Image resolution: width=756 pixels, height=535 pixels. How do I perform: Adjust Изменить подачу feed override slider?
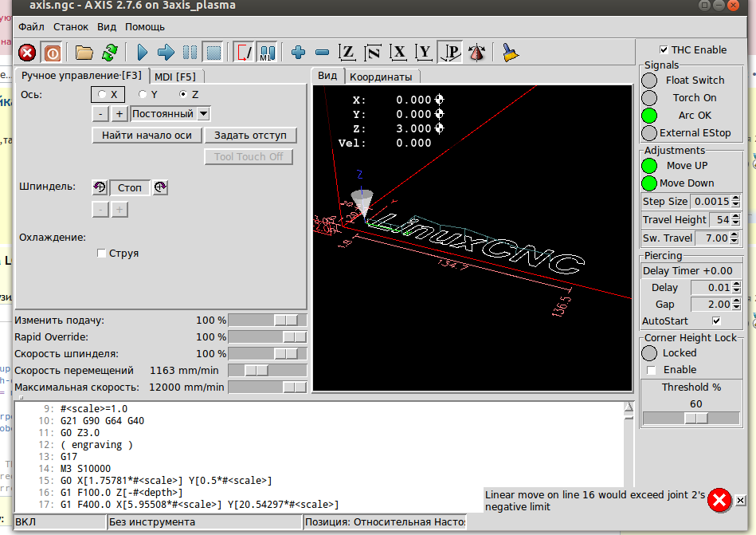pyautogui.click(x=268, y=321)
